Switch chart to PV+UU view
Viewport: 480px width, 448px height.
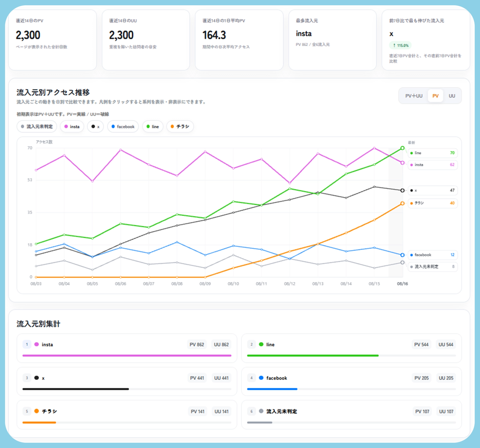click(414, 96)
